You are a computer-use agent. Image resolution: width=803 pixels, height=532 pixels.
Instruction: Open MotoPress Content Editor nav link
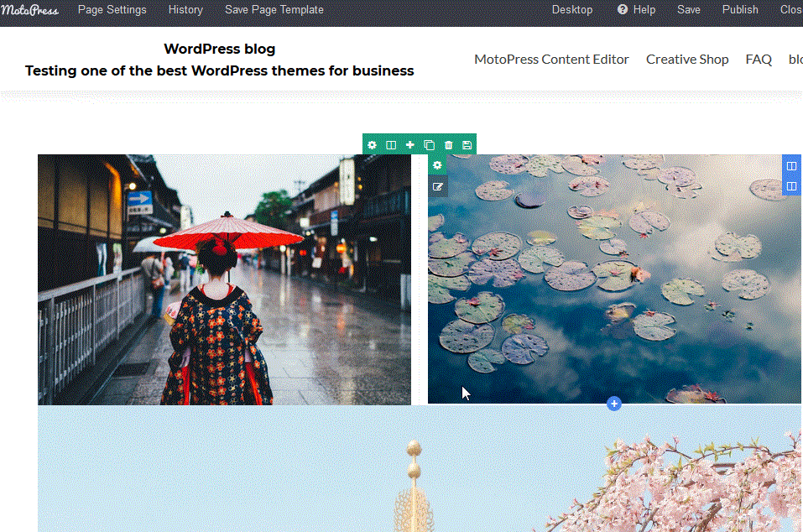point(551,60)
